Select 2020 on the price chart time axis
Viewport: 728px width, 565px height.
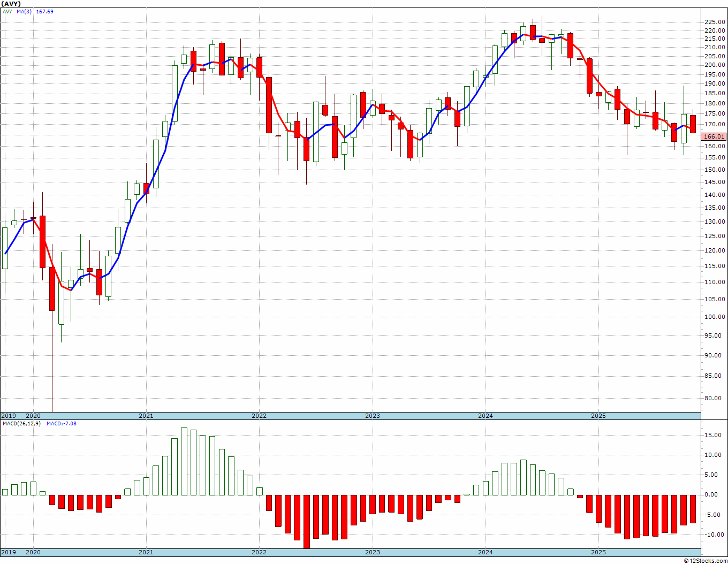pyautogui.click(x=33, y=416)
